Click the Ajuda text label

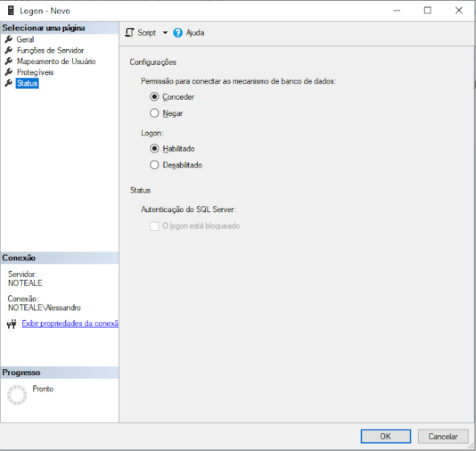195,33
